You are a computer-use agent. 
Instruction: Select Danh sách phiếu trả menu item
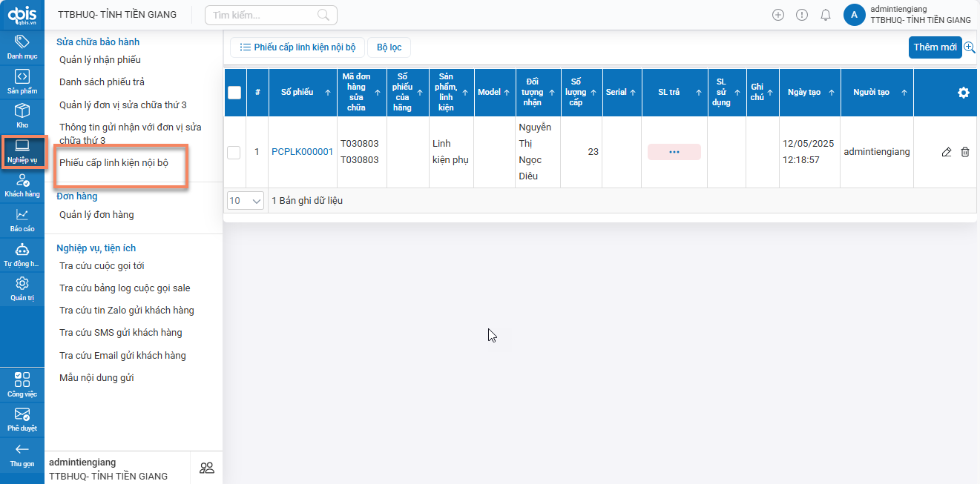pyautogui.click(x=102, y=82)
